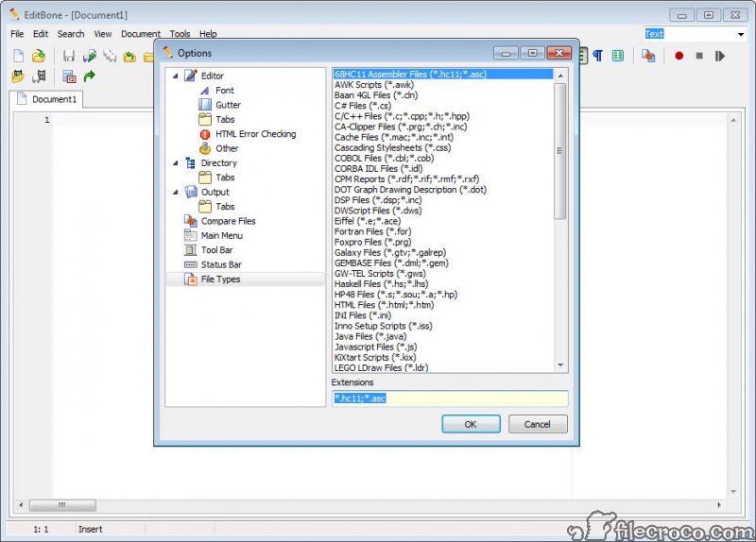
Task: Select the Directory tree icon
Action: click(x=191, y=162)
